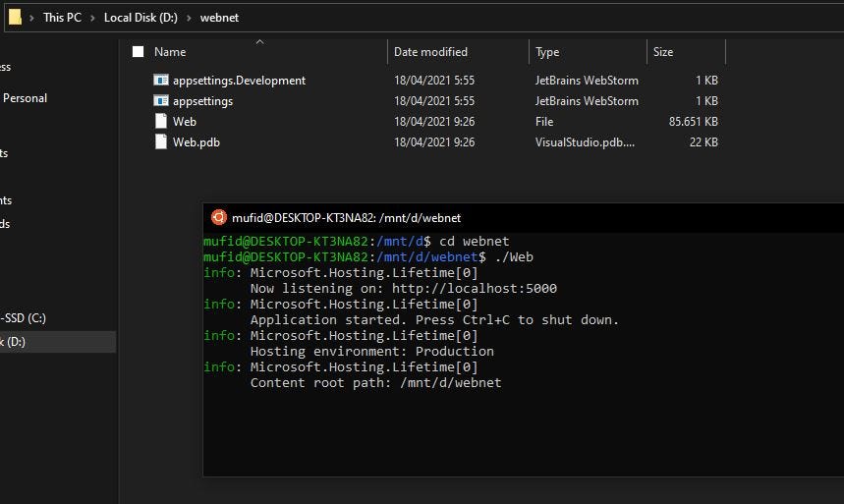844x504 pixels.
Task: Select the Personal item in the navigation pane
Action: click(25, 98)
